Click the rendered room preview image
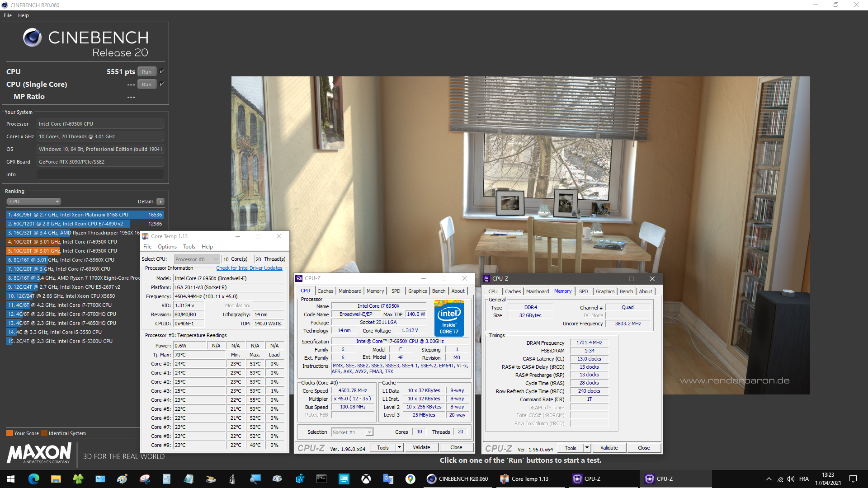The width and height of the screenshot is (868, 488). click(520, 235)
